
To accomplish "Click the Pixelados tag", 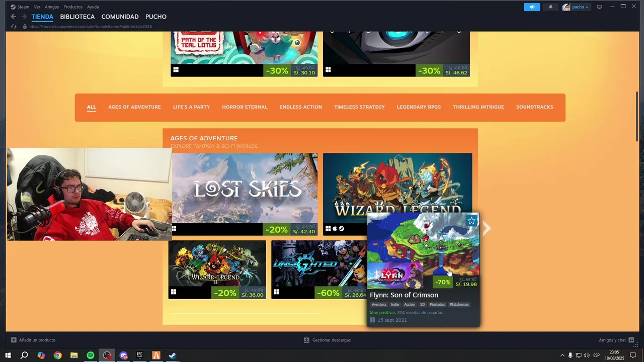I will (x=437, y=305).
